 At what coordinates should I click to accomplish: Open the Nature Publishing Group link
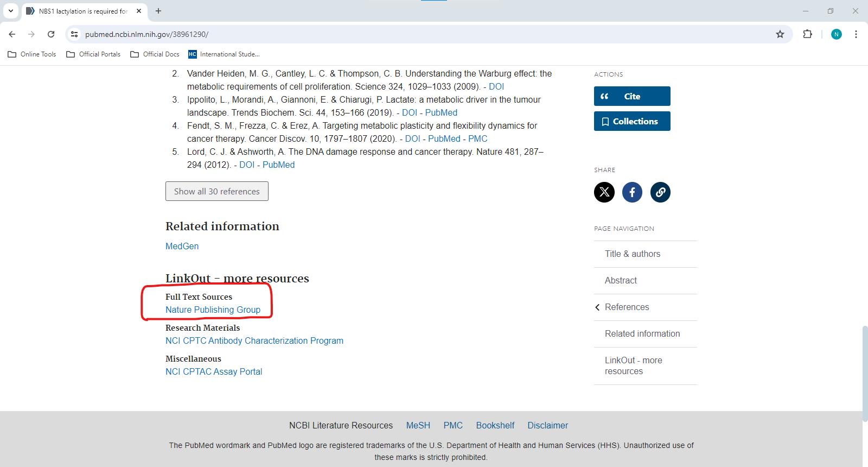(213, 310)
